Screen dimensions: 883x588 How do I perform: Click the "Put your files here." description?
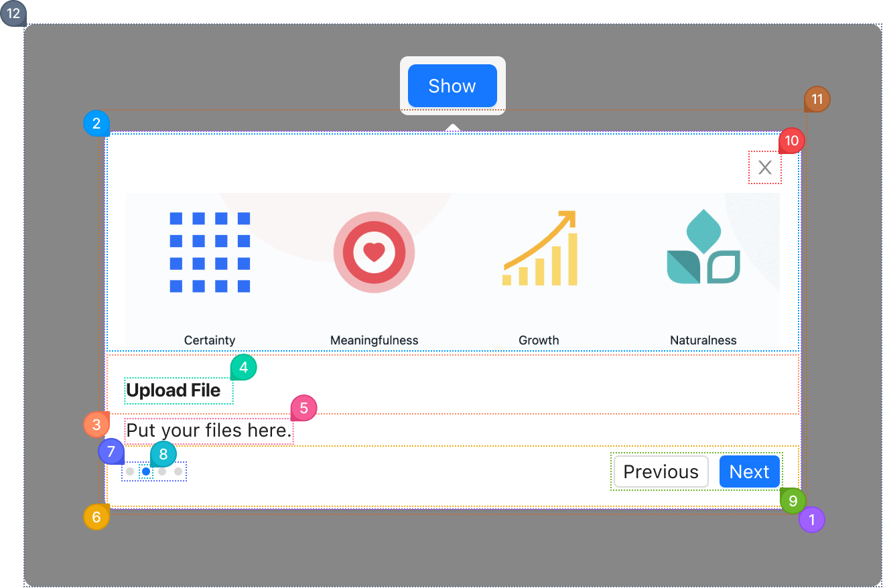[x=209, y=431]
